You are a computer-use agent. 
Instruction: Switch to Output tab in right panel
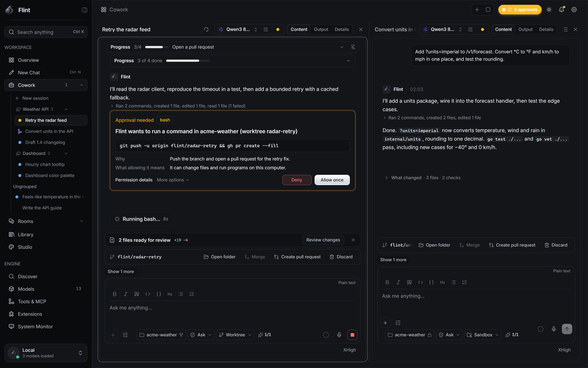[525, 29]
